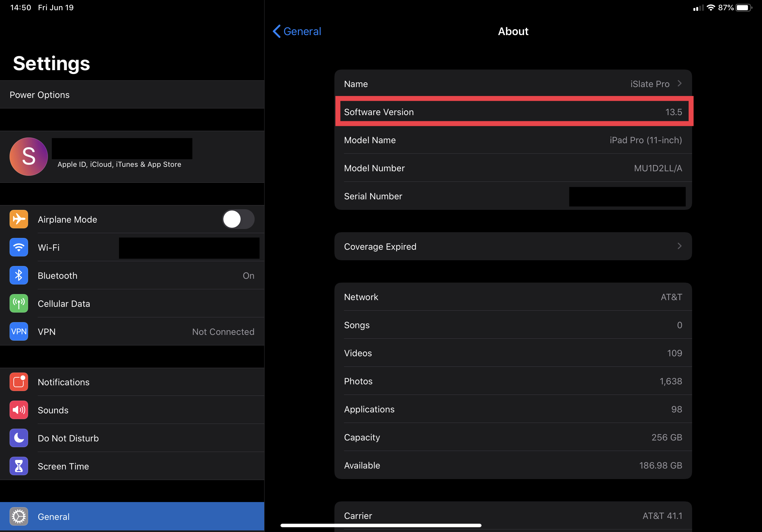This screenshot has width=762, height=532.
Task: Select the Power Options menu item
Action: [132, 94]
